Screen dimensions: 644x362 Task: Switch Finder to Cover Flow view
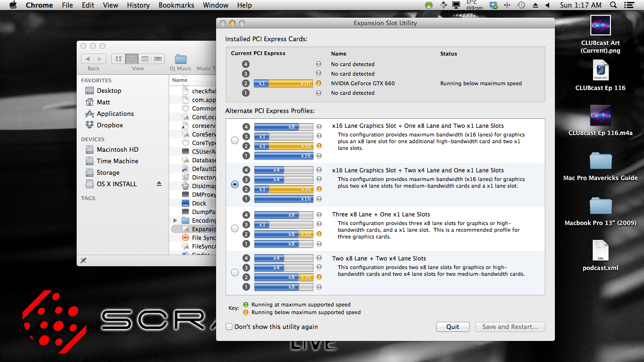[158, 59]
